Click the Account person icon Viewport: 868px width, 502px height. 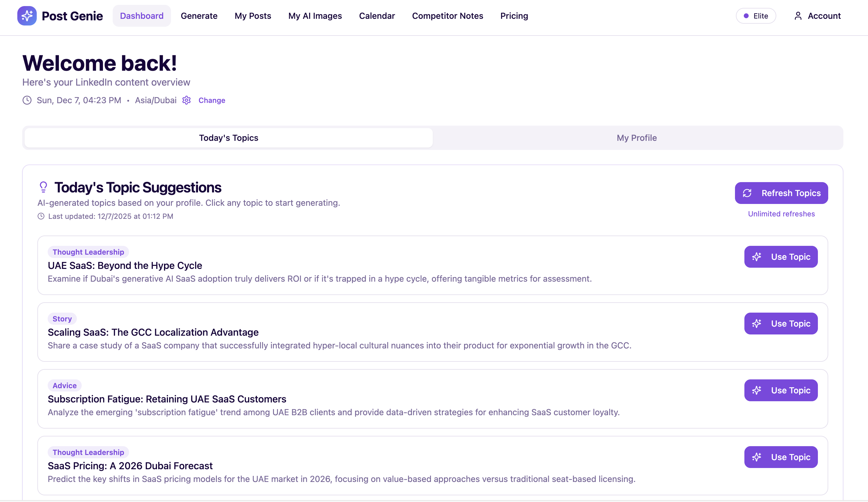[x=798, y=15]
